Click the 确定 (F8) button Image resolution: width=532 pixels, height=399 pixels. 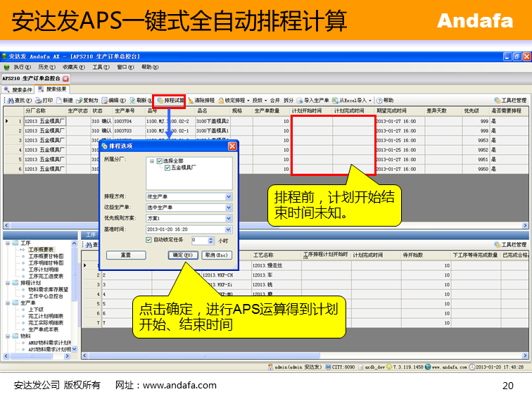pyautogui.click(x=184, y=255)
